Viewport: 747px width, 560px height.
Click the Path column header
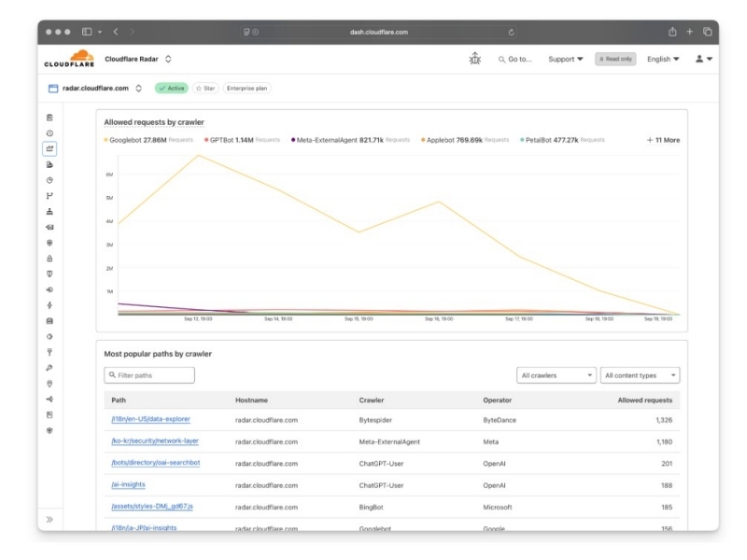click(119, 400)
